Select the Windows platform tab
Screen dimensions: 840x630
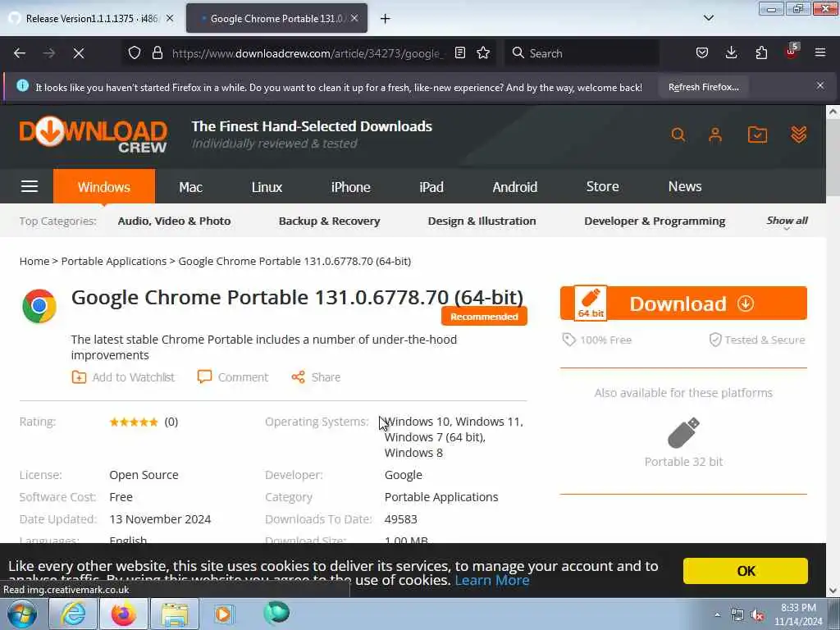104,187
